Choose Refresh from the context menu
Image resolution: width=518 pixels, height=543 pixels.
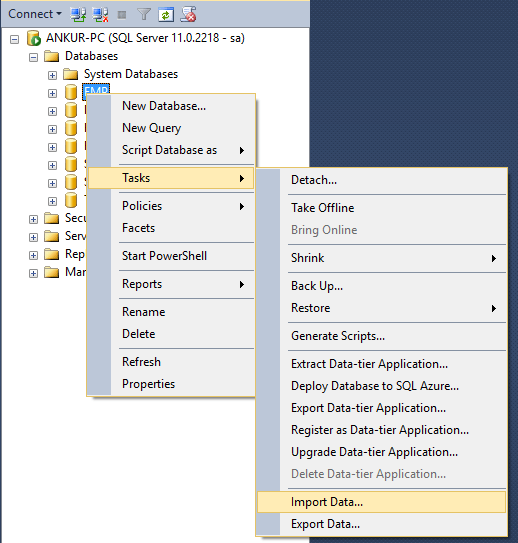(171, 362)
